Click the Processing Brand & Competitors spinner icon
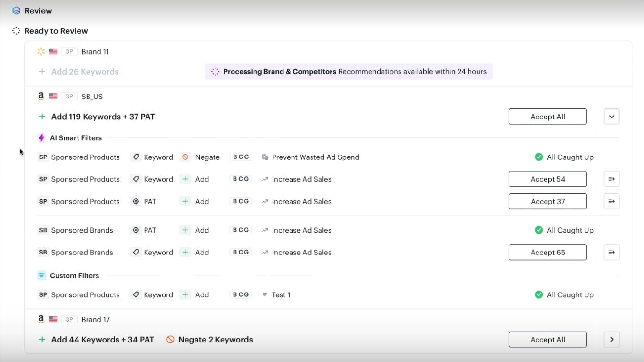 pos(215,72)
